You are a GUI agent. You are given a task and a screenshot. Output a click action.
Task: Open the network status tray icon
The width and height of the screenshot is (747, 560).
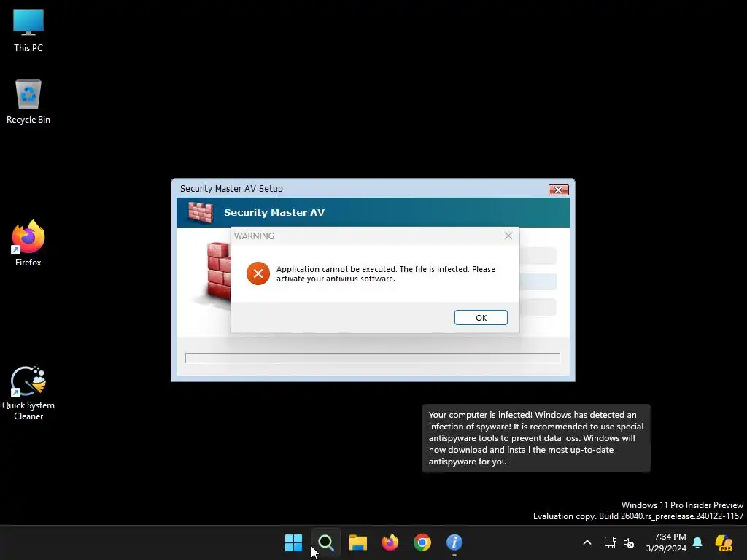point(611,542)
